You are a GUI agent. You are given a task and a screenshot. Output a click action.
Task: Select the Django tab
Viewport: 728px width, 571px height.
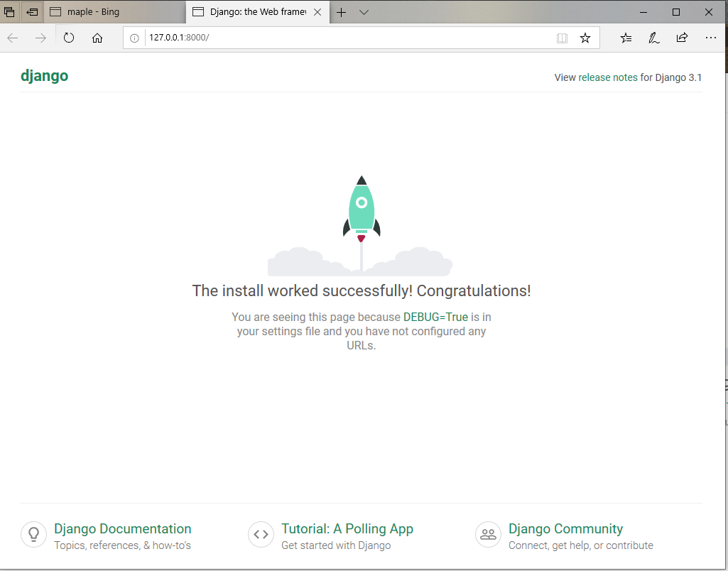258,12
